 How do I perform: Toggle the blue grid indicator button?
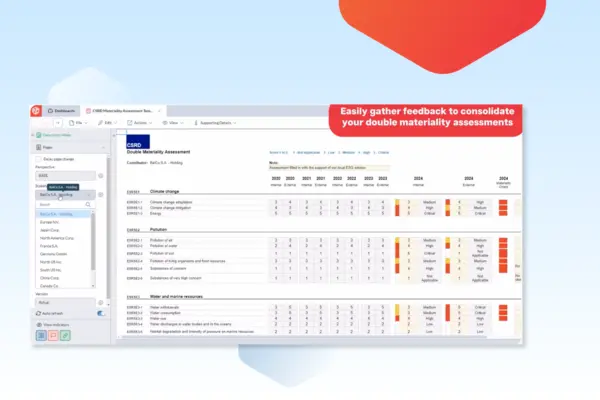point(41,336)
